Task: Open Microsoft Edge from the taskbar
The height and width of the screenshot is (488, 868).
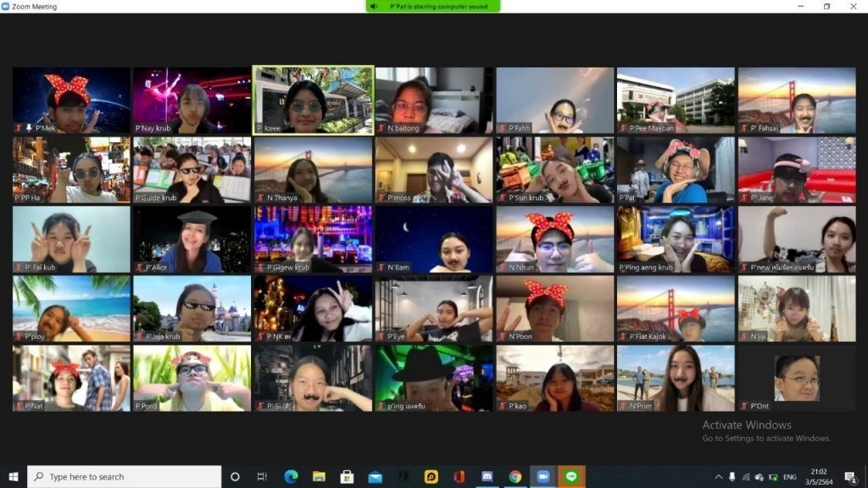Action: click(291, 477)
